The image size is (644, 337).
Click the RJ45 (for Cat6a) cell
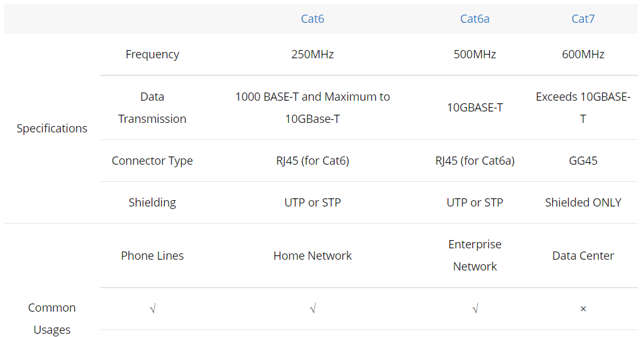[x=475, y=160]
